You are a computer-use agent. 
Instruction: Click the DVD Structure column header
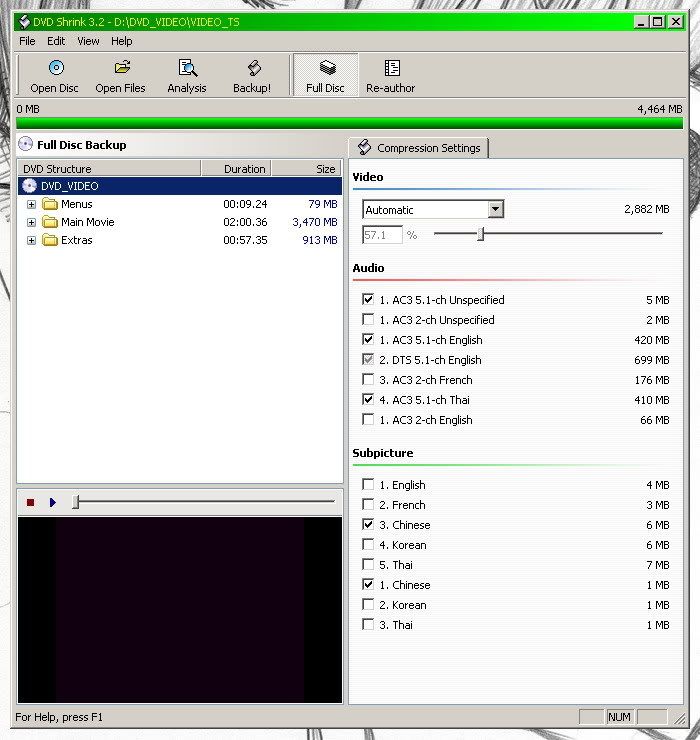110,169
